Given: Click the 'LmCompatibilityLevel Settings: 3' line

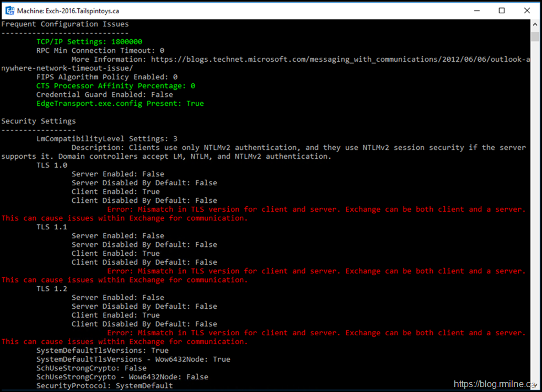Looking at the screenshot, I should click(107, 139).
